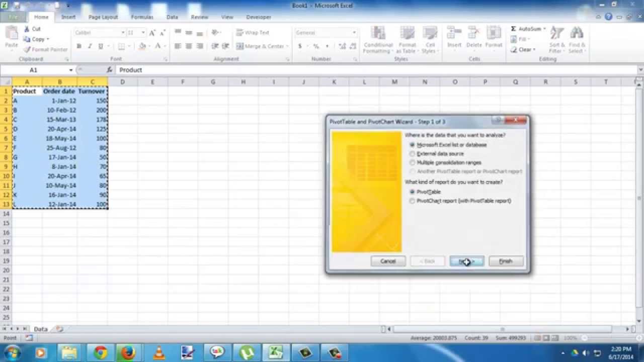Viewport: 644px width, 362px height.
Task: Click the Insert cells icon
Action: 454,33
